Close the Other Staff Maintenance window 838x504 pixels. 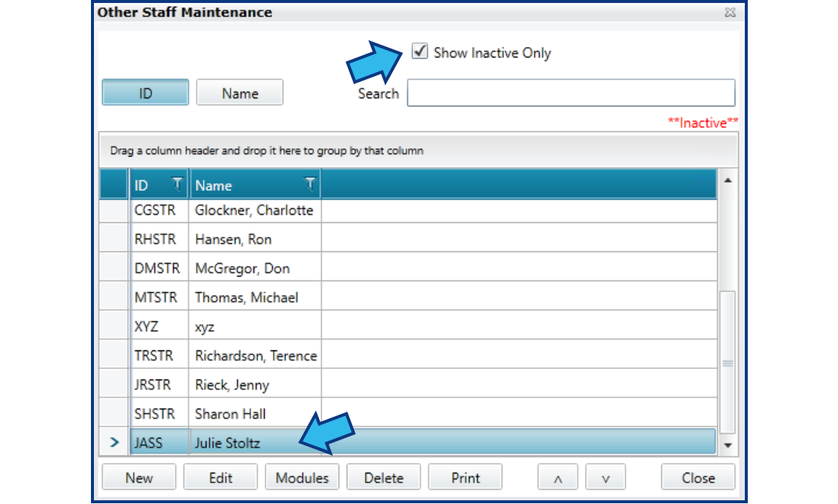729,12
